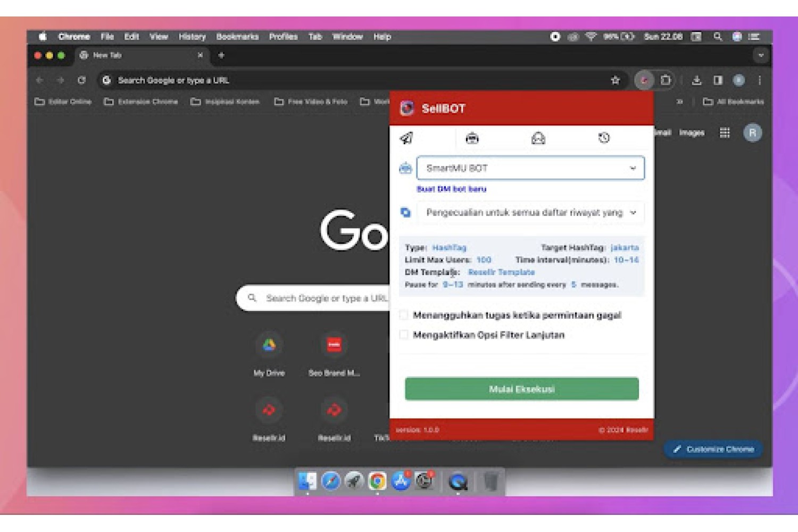Open Chrome downloads icon
This screenshot has width=798, height=532.
696,80
